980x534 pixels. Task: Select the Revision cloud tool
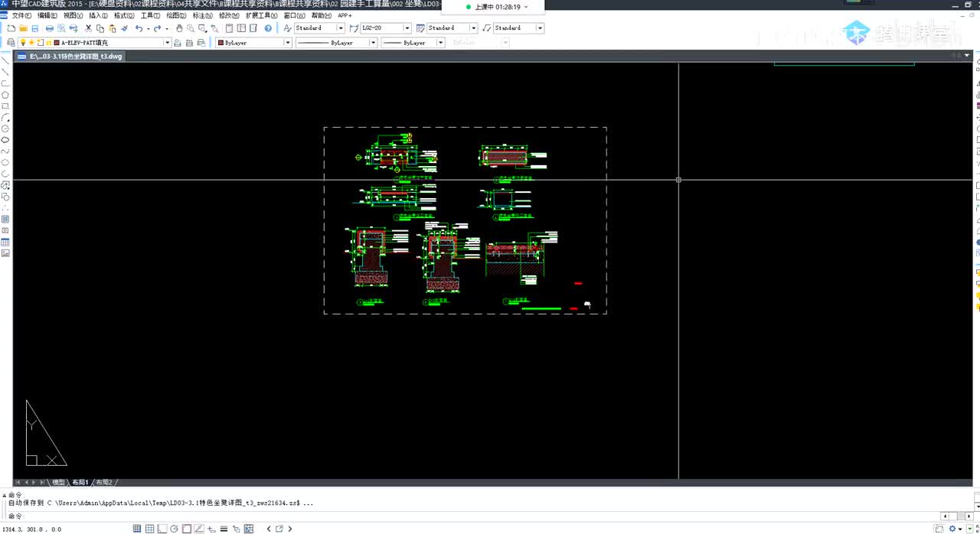[x=5, y=140]
